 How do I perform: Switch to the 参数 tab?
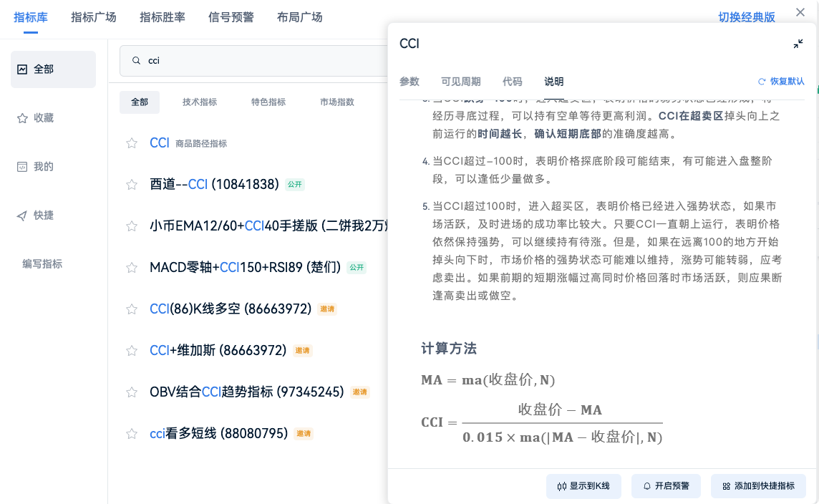click(x=409, y=82)
